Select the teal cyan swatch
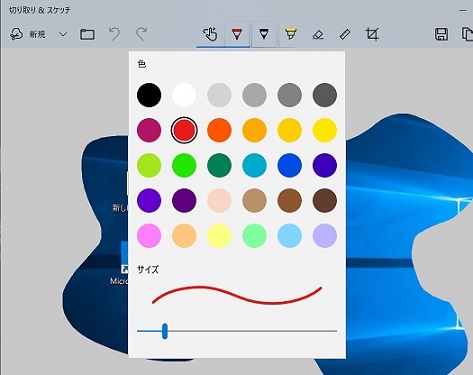 pyautogui.click(x=254, y=165)
